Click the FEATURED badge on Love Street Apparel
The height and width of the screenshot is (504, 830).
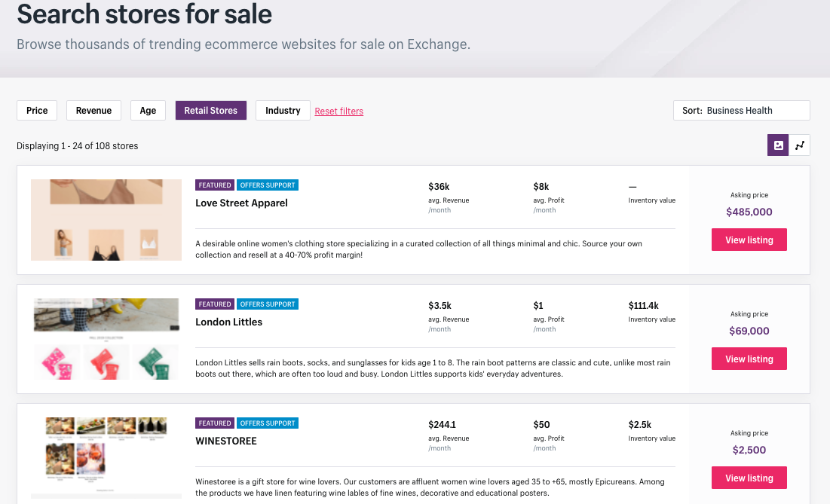[214, 185]
